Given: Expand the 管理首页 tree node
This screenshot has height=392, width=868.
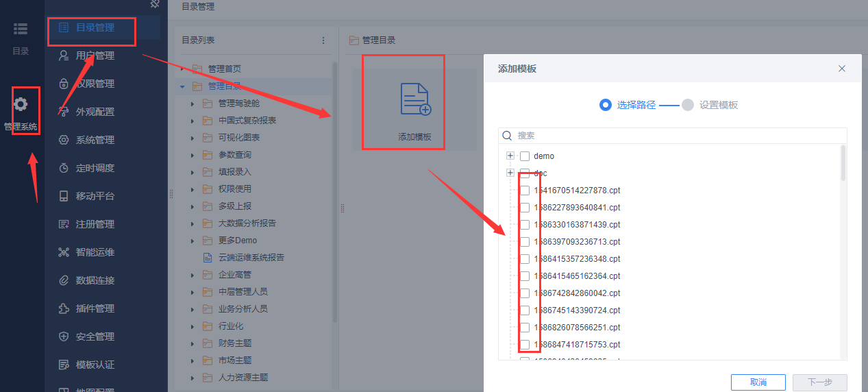Looking at the screenshot, I should [x=182, y=69].
